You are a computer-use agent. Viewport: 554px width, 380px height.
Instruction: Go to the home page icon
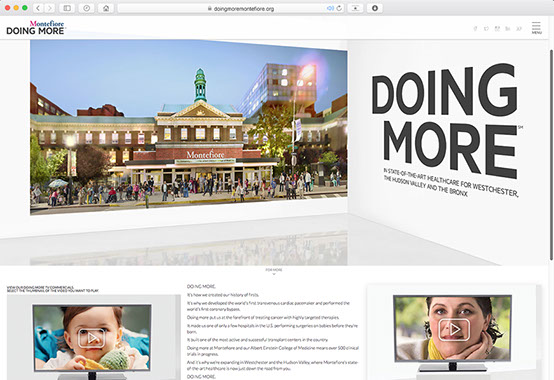tap(106, 8)
